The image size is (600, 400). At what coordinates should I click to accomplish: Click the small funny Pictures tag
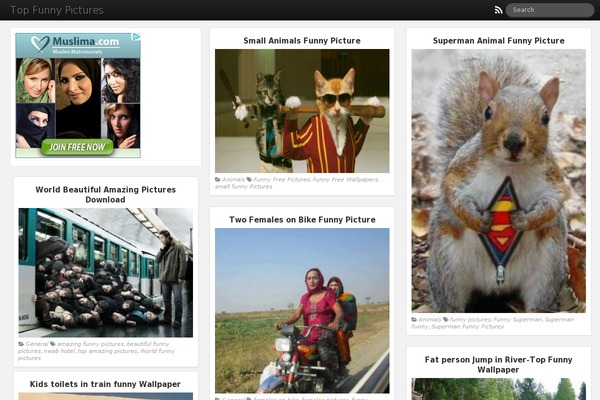243,186
